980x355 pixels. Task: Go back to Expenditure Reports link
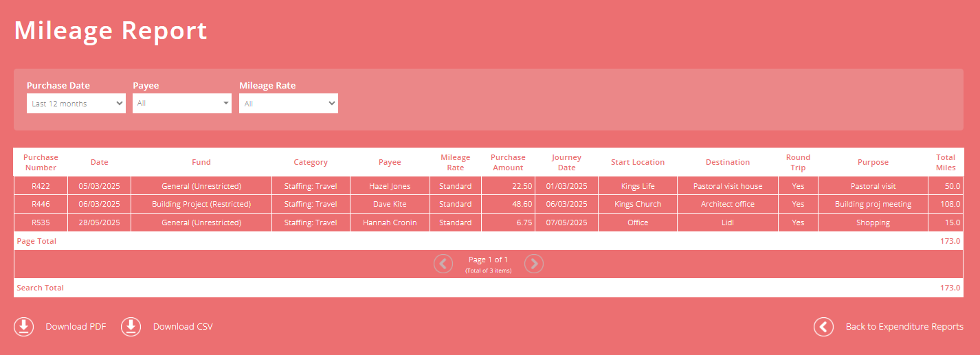[x=904, y=327]
